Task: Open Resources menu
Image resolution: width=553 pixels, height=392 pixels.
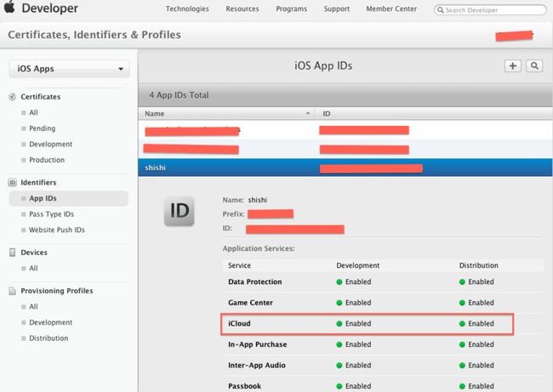Action: (x=242, y=9)
